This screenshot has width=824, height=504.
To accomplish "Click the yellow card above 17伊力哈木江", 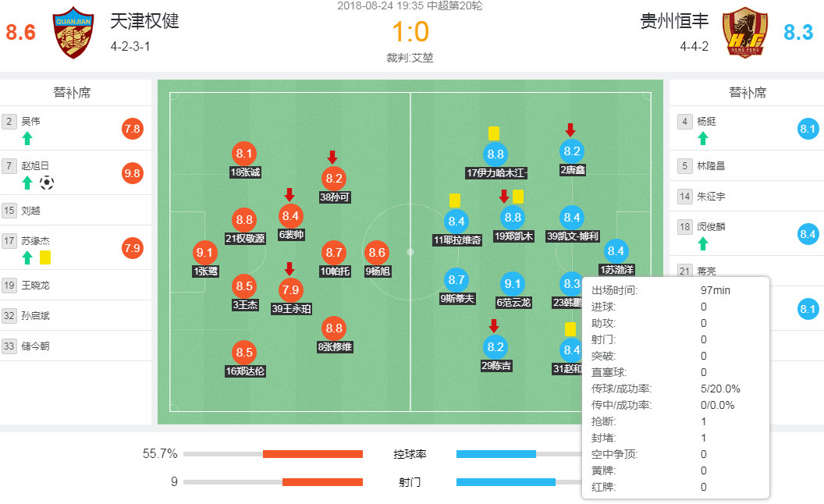I will [x=494, y=133].
